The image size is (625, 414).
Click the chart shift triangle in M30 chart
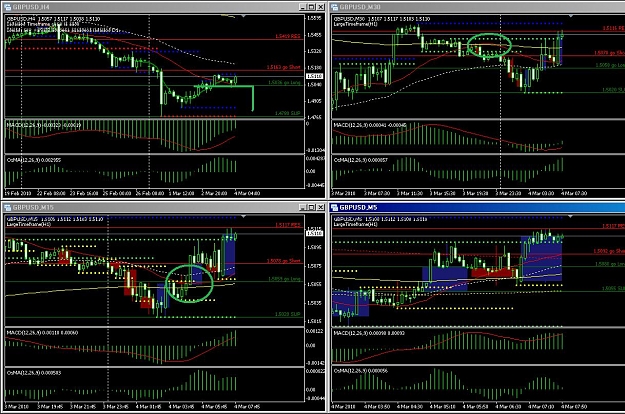570,16
